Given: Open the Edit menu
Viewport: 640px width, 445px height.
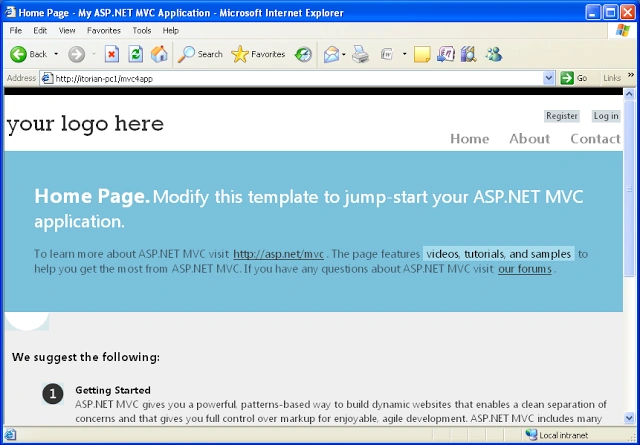Looking at the screenshot, I should (40, 31).
